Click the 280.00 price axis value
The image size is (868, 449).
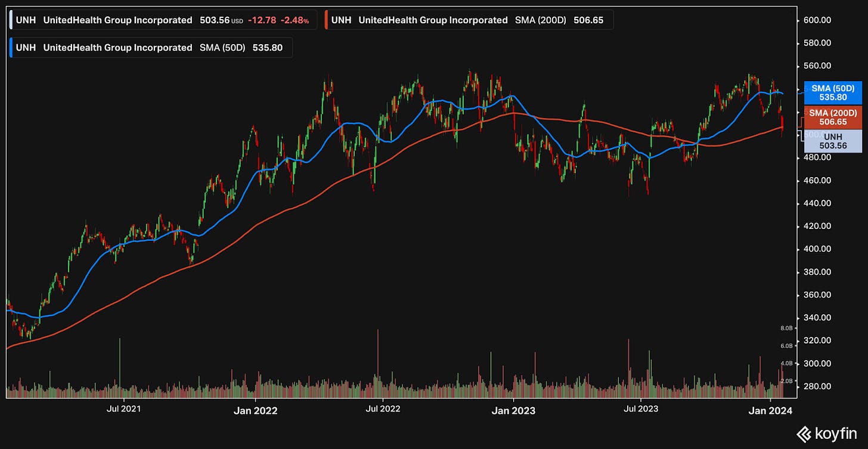[x=817, y=386]
